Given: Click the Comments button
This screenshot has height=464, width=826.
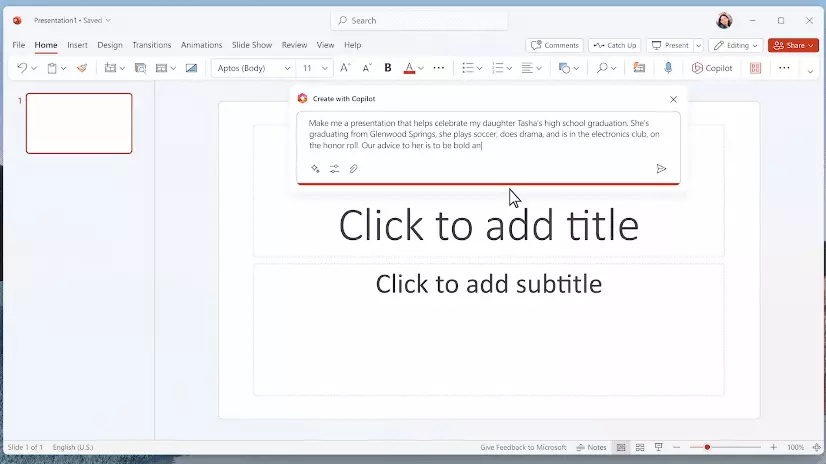Looking at the screenshot, I should click(555, 45).
